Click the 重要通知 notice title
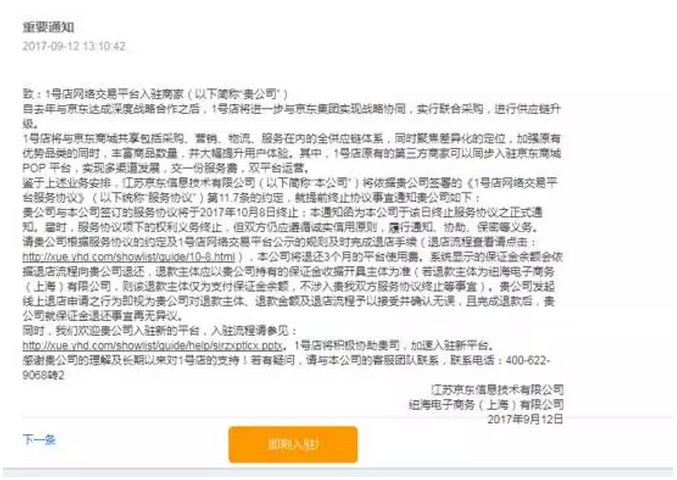 point(48,27)
